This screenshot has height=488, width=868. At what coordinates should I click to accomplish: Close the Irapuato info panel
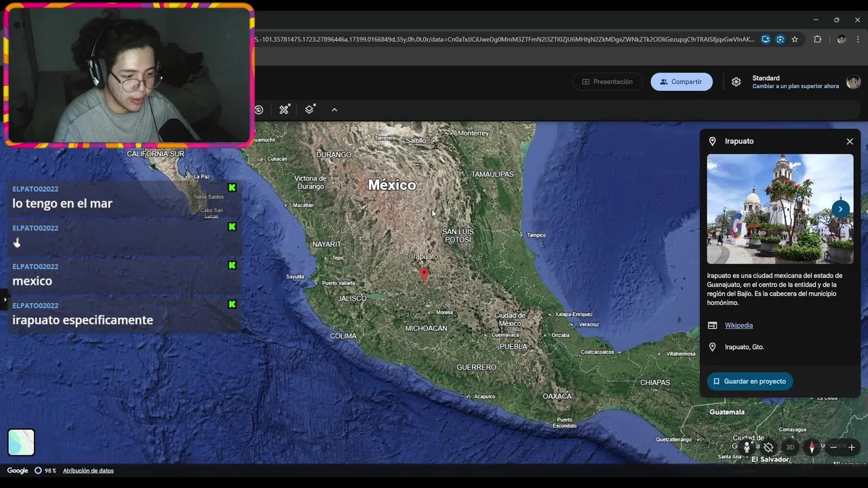(x=850, y=141)
